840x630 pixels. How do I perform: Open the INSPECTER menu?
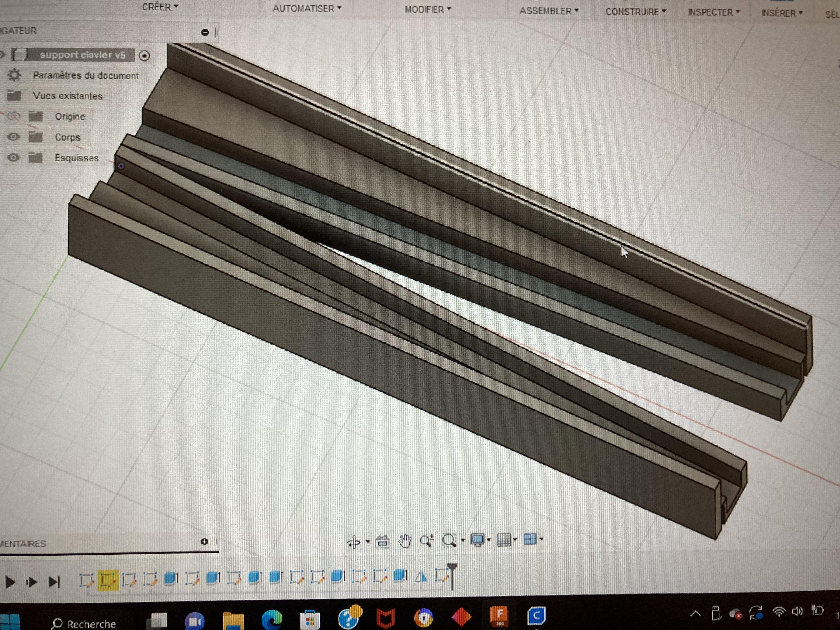(x=714, y=12)
